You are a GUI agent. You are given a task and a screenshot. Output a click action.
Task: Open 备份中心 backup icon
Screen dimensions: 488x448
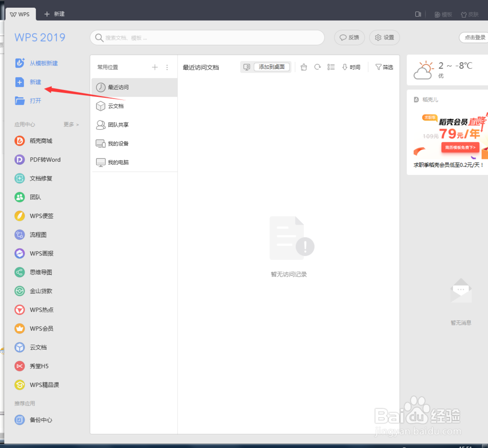(x=20, y=420)
